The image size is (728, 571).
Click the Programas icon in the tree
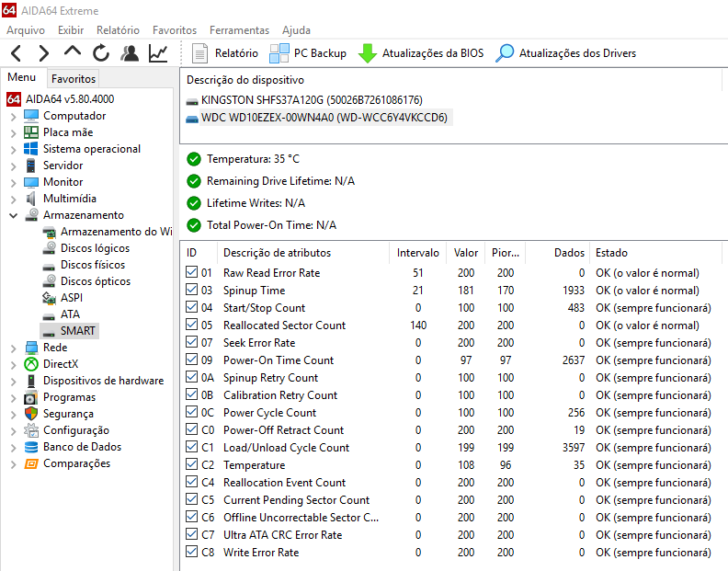click(x=31, y=397)
